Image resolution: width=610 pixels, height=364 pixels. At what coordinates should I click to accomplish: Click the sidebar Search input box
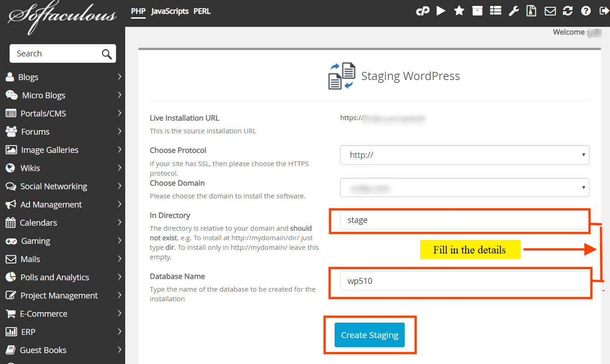(x=63, y=54)
